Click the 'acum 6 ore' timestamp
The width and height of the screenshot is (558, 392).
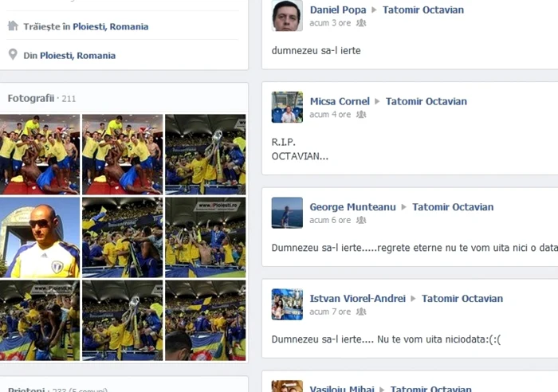(x=330, y=220)
